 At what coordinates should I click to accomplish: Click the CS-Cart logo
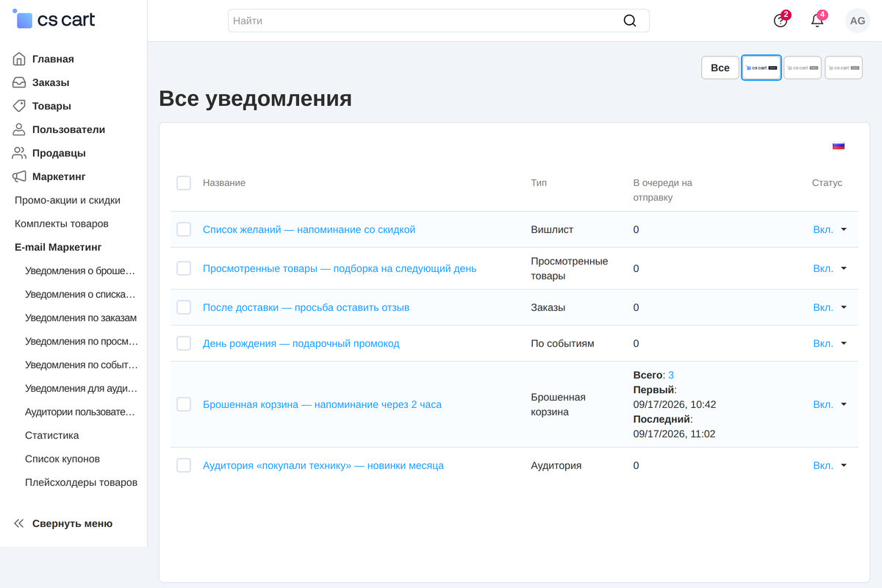pyautogui.click(x=54, y=20)
